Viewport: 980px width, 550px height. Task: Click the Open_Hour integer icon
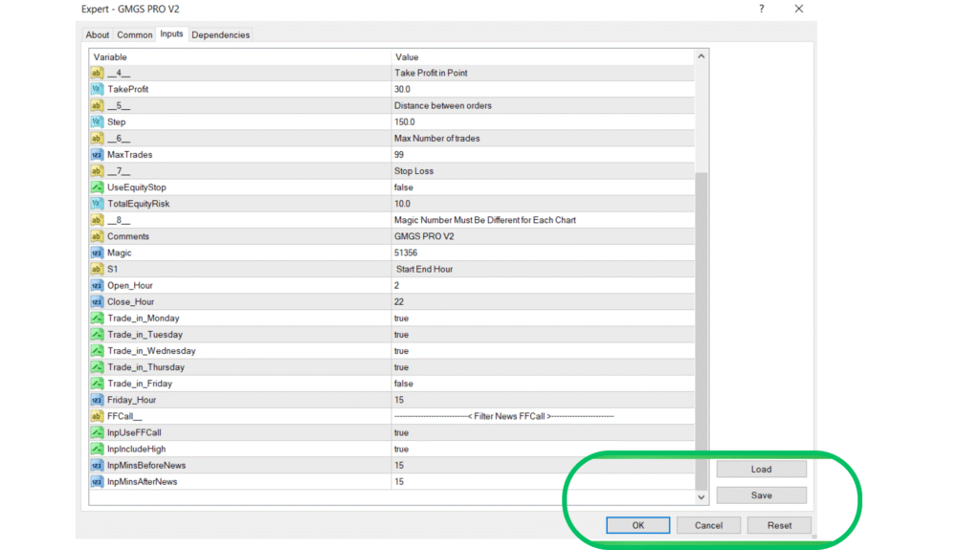pyautogui.click(x=97, y=285)
